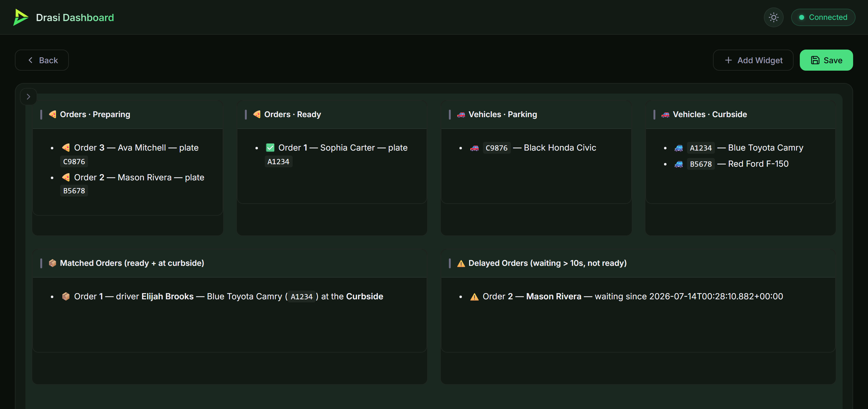
Task: Click 'Order 2 — Mason Rivera — plate' in Preparing
Action: 139,177
